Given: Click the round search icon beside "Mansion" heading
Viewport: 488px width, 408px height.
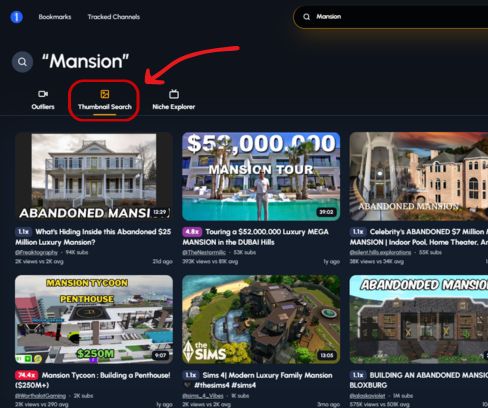Looking at the screenshot, I should click(x=22, y=62).
